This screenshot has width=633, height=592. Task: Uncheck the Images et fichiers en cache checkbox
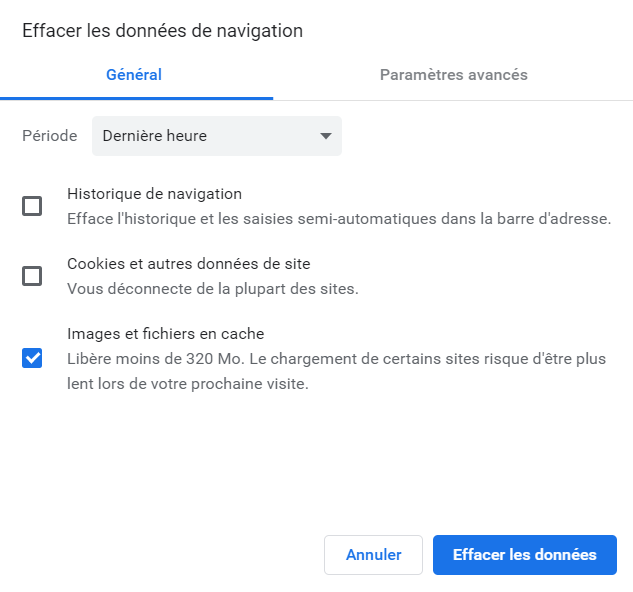pos(32,358)
